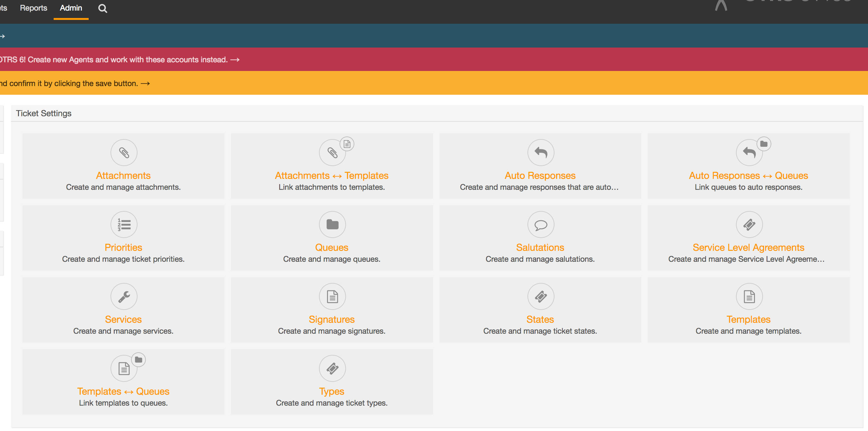Open the Templates settings link

pos(748,320)
